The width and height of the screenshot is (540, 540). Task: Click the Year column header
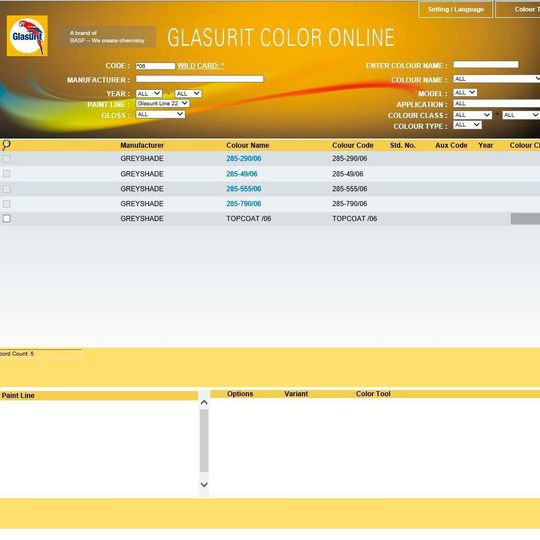(486, 145)
